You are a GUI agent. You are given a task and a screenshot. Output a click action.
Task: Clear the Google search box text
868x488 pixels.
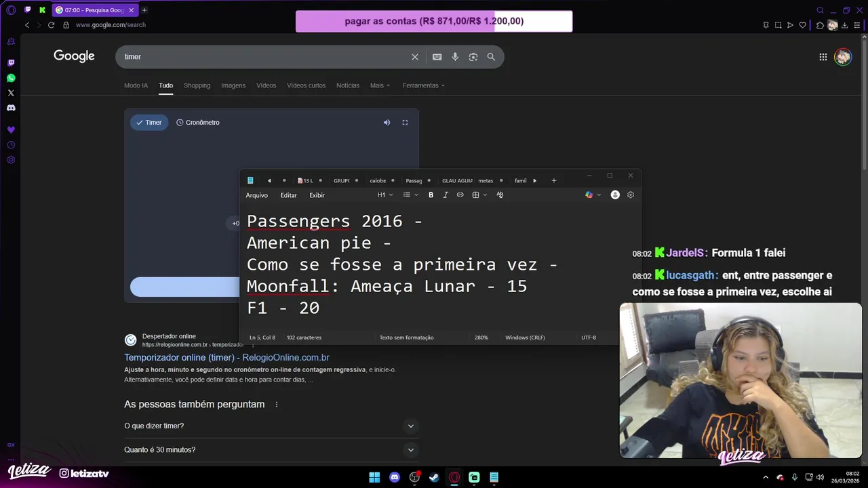click(415, 57)
